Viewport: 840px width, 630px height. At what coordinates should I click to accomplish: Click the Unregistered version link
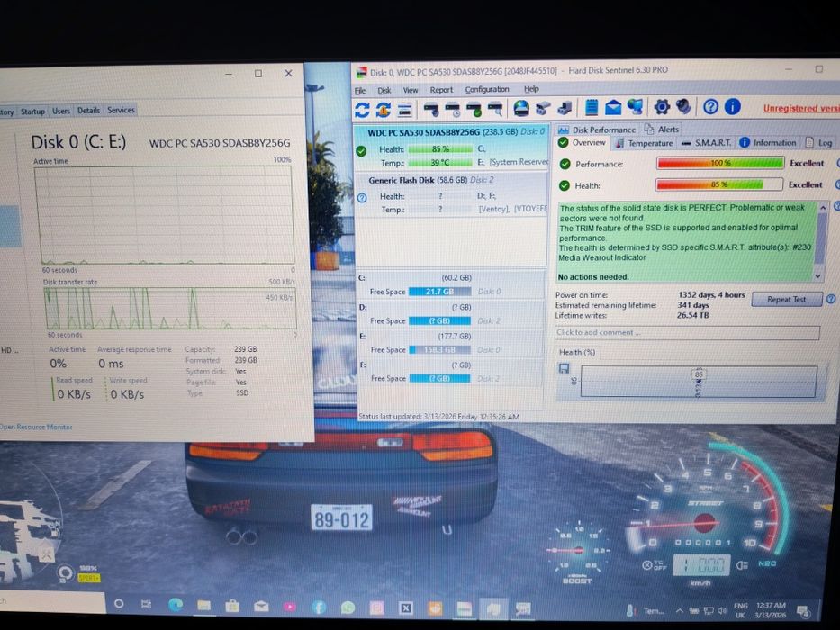pyautogui.click(x=801, y=108)
